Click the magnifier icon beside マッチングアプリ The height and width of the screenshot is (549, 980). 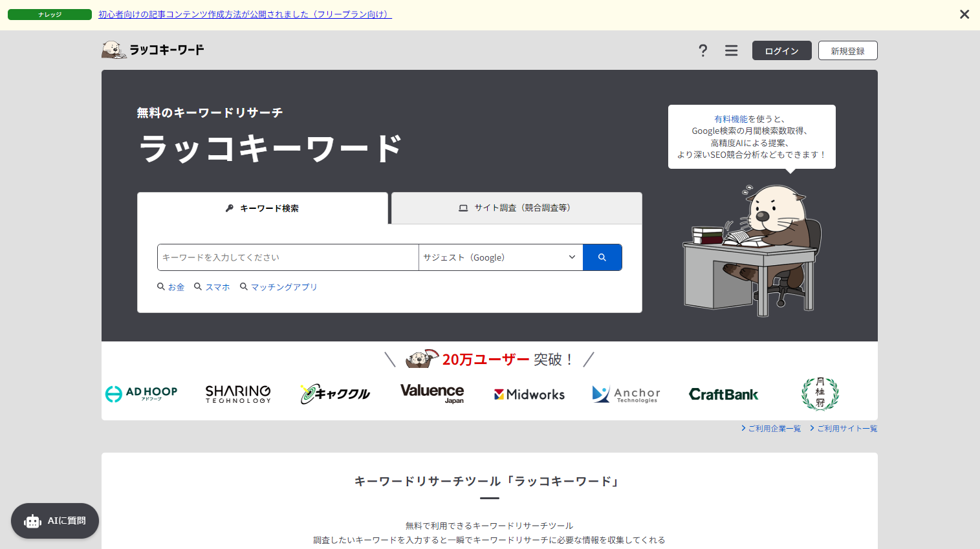[x=244, y=286]
